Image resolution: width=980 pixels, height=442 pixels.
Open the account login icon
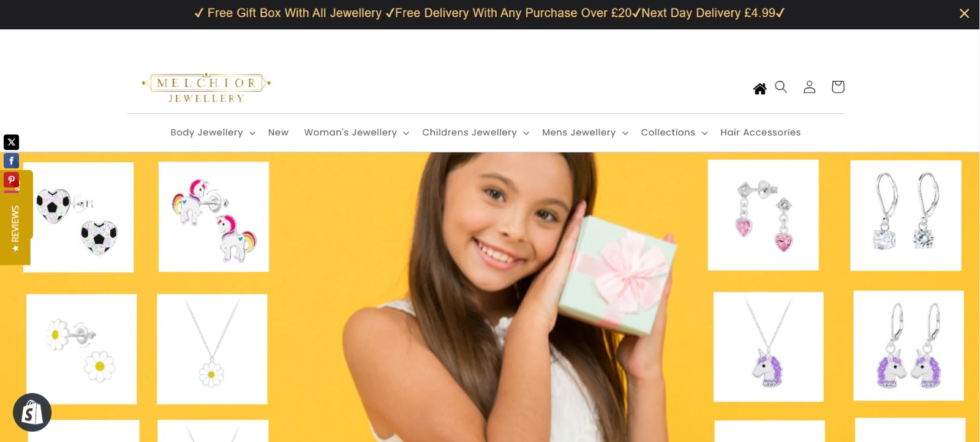click(x=809, y=87)
